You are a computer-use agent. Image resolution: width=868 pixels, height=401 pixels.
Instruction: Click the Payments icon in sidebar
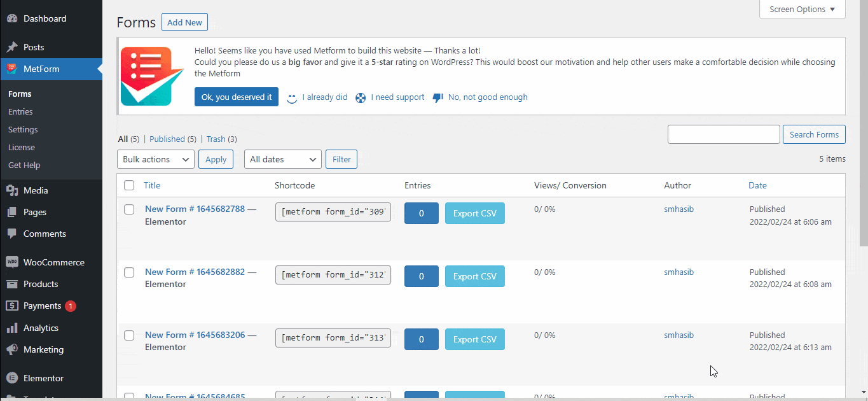point(11,306)
